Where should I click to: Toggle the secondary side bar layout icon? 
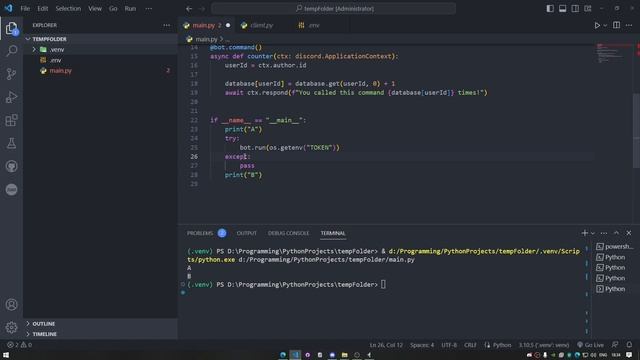tap(575, 9)
